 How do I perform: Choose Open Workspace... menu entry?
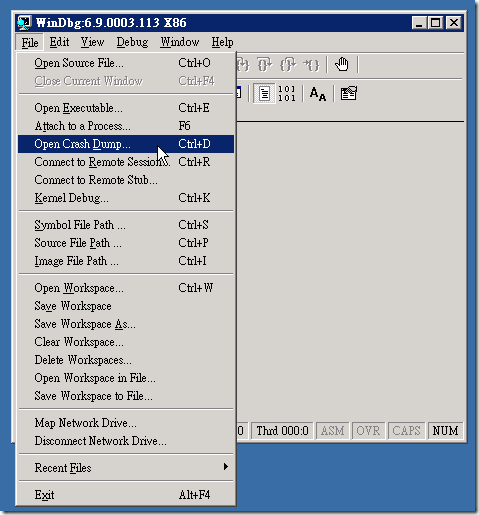click(x=126, y=288)
